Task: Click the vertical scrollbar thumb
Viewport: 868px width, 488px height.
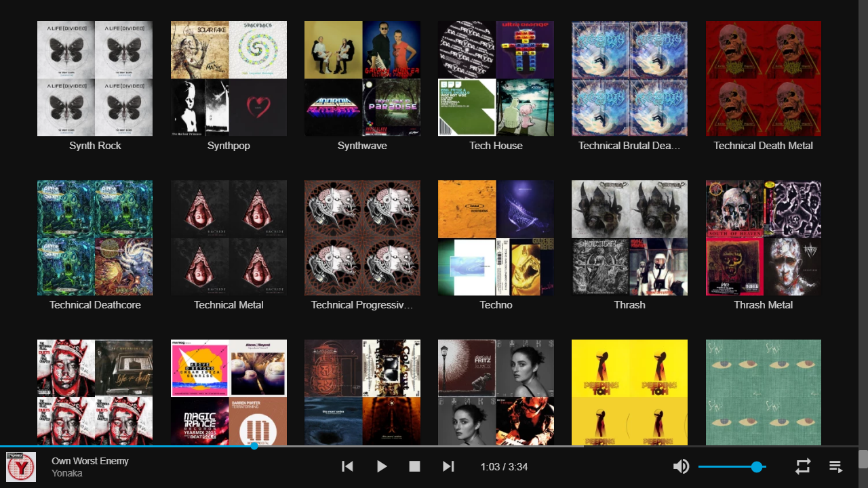Action: (x=863, y=459)
